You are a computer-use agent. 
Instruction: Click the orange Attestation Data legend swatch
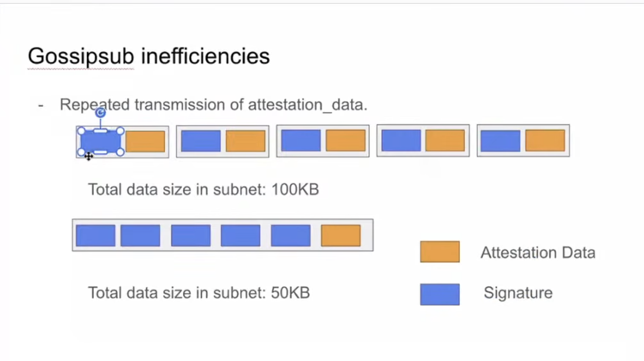pos(440,252)
